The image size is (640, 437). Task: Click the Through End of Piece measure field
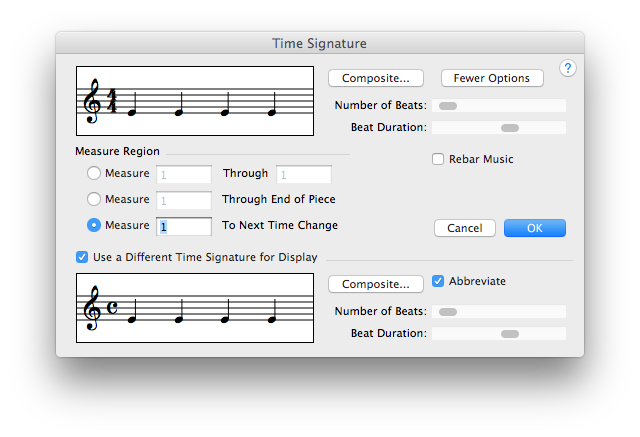click(183, 200)
